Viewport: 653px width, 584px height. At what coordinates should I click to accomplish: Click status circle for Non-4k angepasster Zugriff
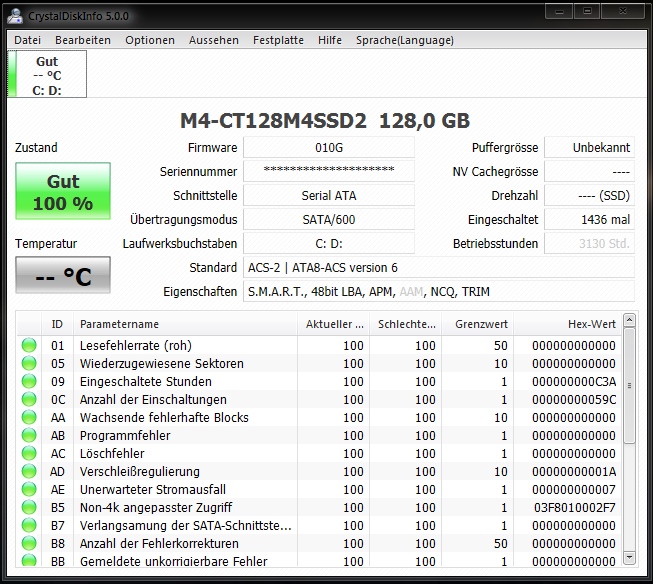[x=29, y=507]
